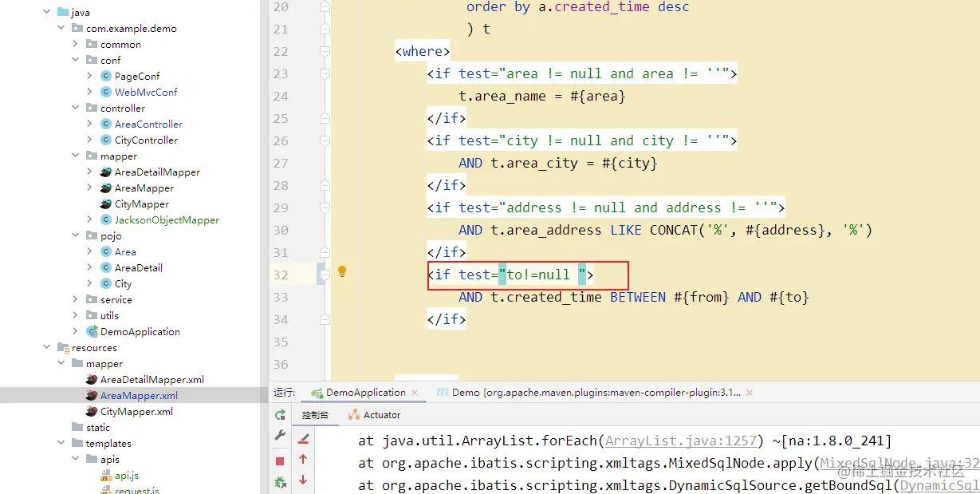The height and width of the screenshot is (494, 980).
Task: Click line number 24 in the gutter
Action: click(x=280, y=96)
